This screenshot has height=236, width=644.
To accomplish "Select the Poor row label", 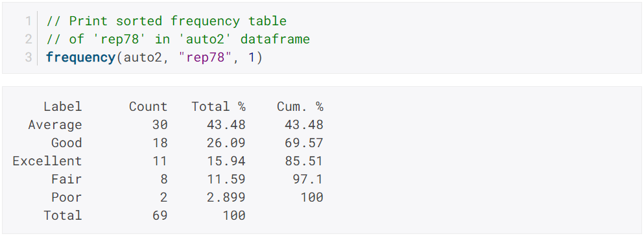I will click(67, 197).
